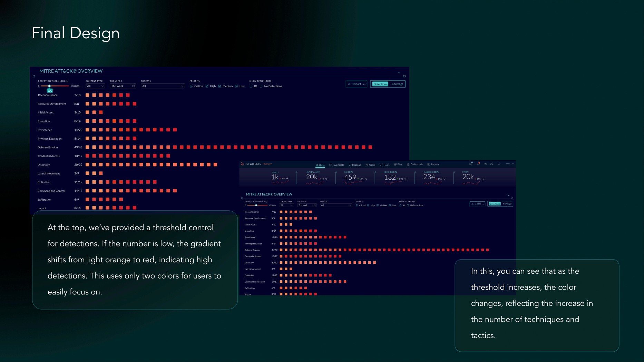Switch to Coverage in NetWitness dashboard
The height and width of the screenshot is (362, 644).
tap(507, 204)
